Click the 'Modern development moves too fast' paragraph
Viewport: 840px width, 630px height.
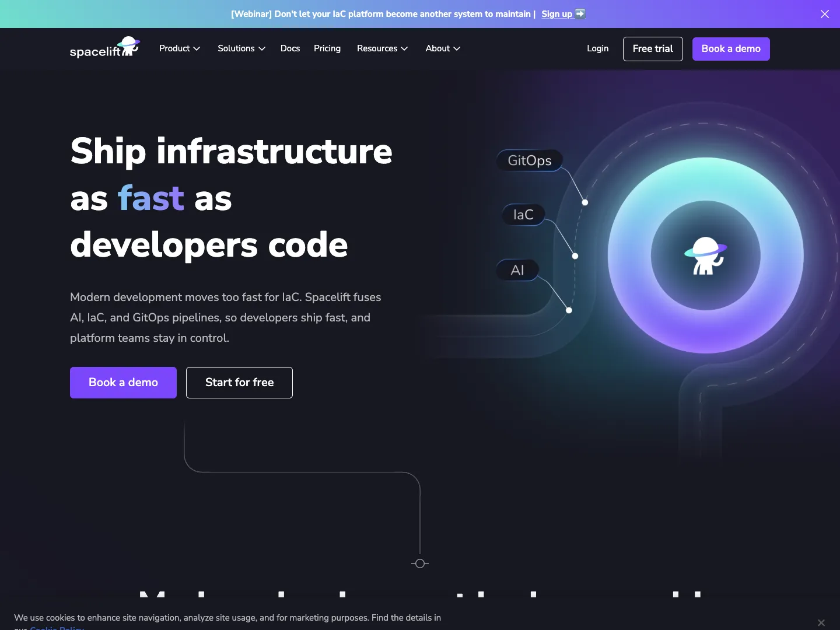point(226,318)
